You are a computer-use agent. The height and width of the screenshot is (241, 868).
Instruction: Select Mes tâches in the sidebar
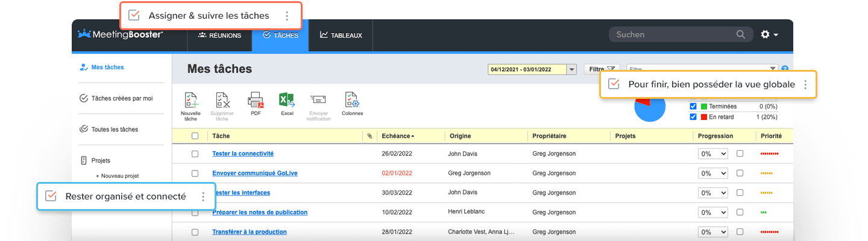pos(107,67)
